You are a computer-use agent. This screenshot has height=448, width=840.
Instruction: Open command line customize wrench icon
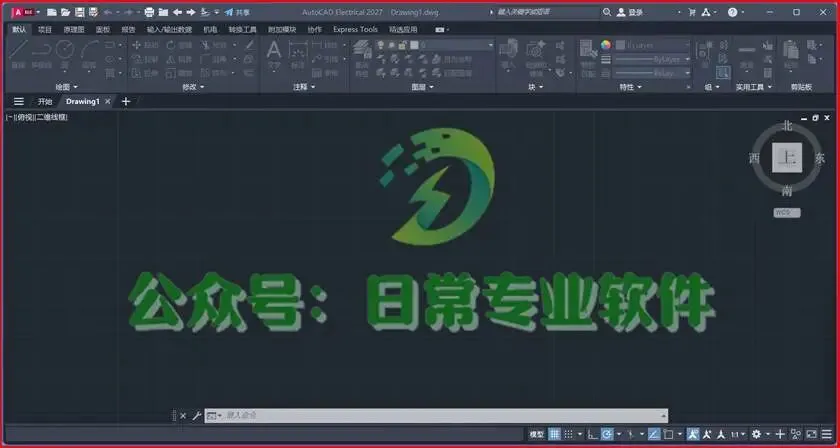196,416
